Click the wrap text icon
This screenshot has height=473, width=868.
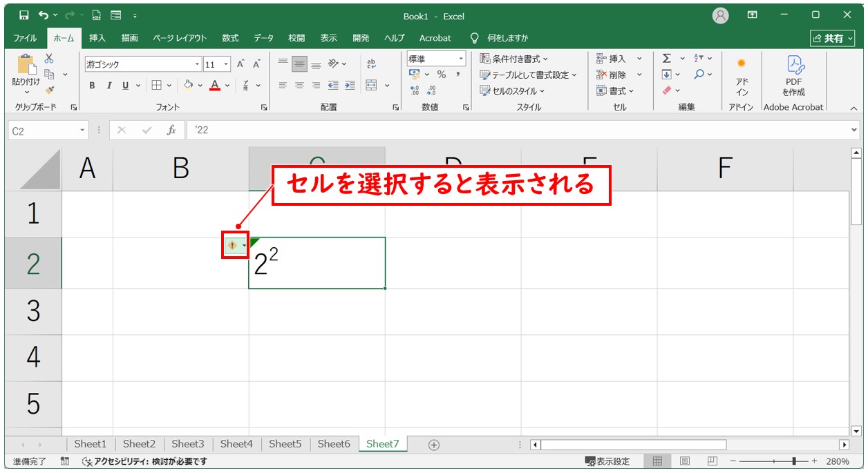click(371, 64)
